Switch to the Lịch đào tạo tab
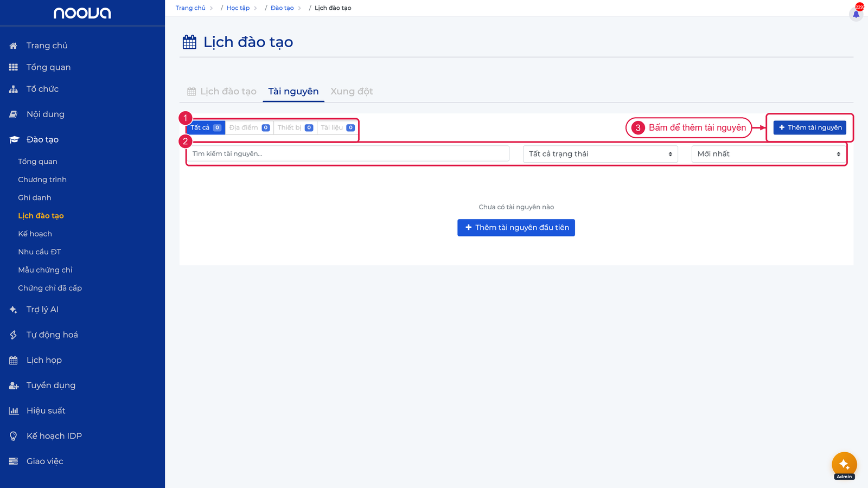This screenshot has width=868, height=488. 222,91
